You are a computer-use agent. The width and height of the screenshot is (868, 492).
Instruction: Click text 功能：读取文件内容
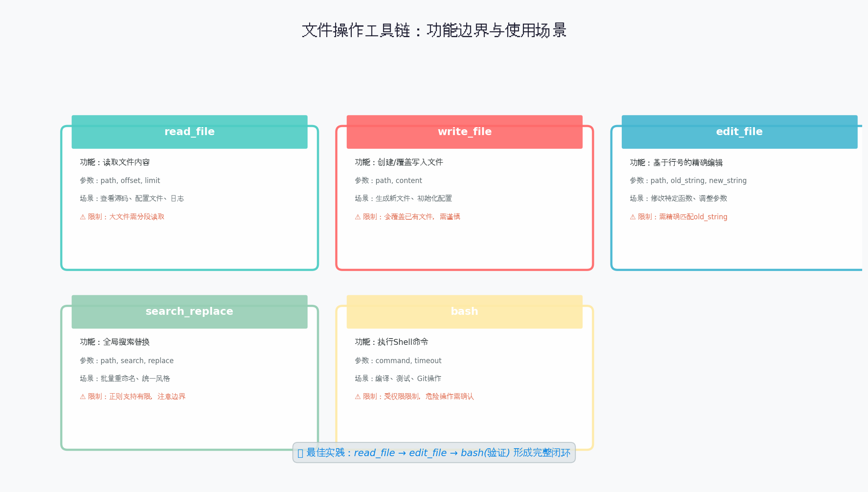pyautogui.click(x=115, y=162)
